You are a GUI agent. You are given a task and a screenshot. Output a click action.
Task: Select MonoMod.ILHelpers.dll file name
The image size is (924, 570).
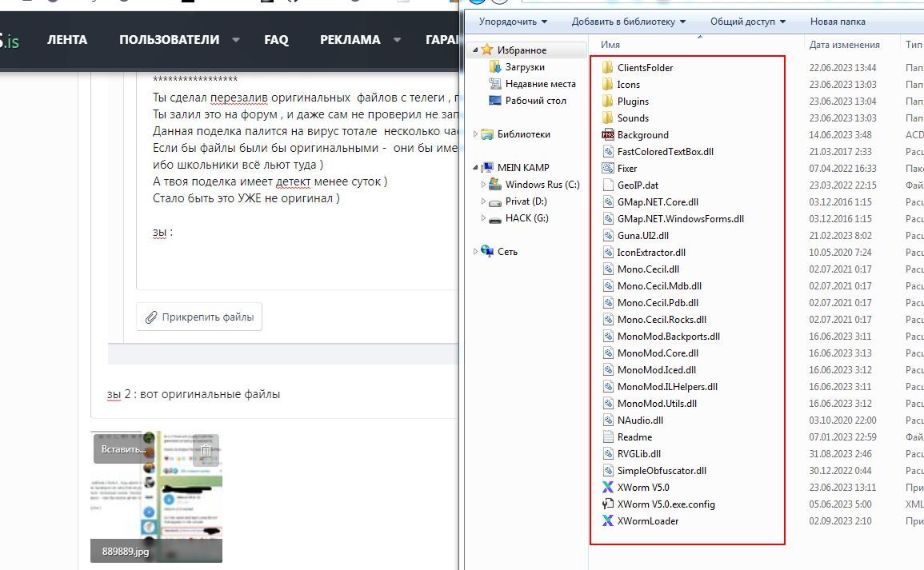click(x=667, y=386)
